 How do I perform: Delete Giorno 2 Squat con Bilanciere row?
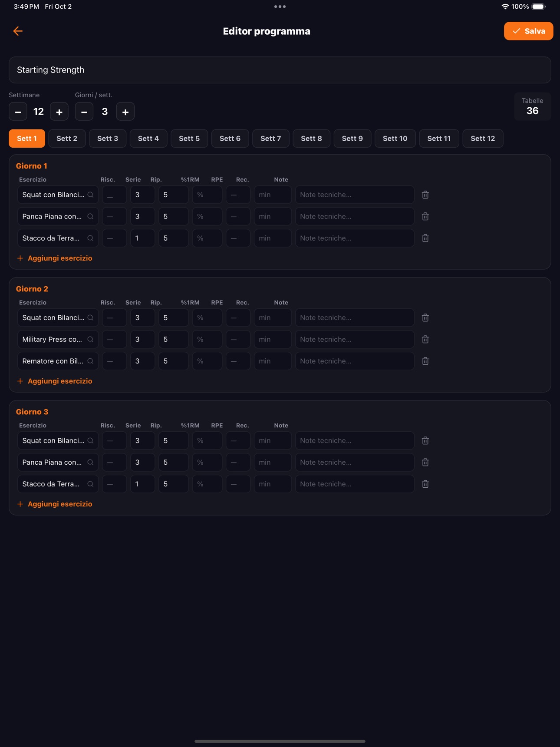click(x=425, y=317)
